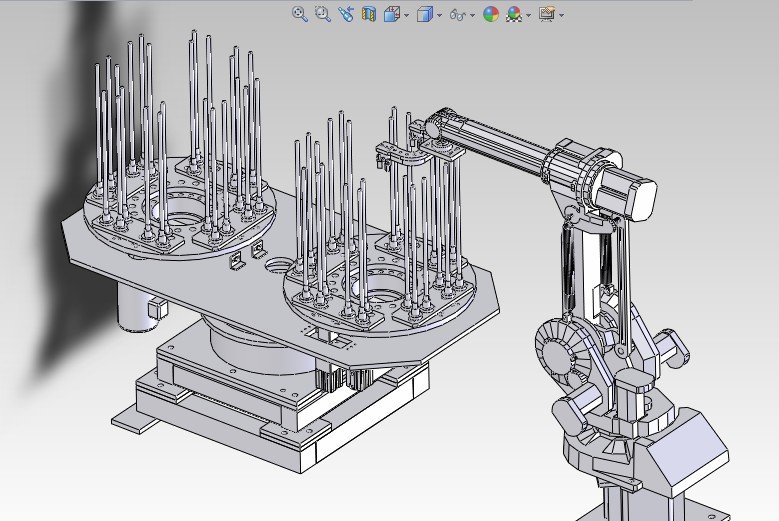Click the Edit Appearance color ball
Image resolution: width=779 pixels, height=521 pixels.
[491, 14]
